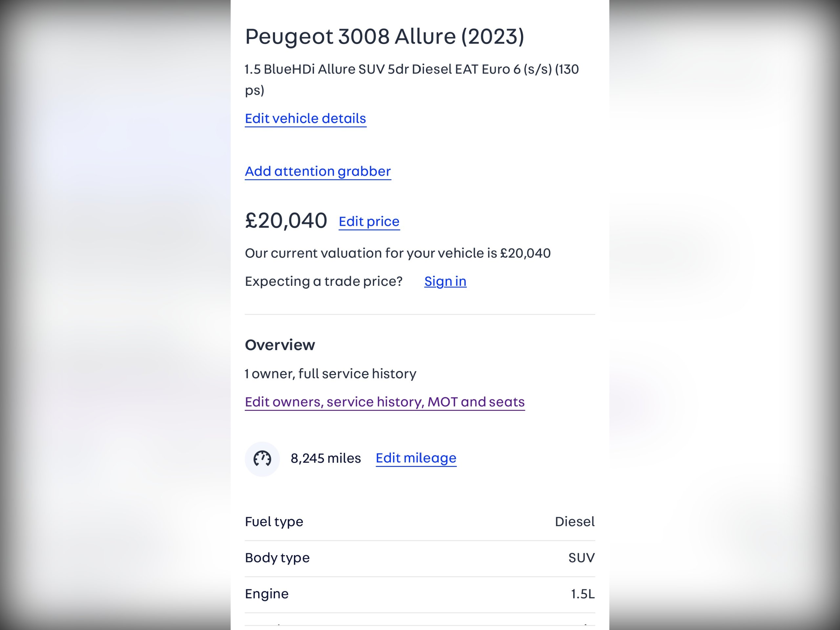Viewport: 840px width, 630px height.
Task: Click the 1 owner, full service history text
Action: (x=330, y=374)
